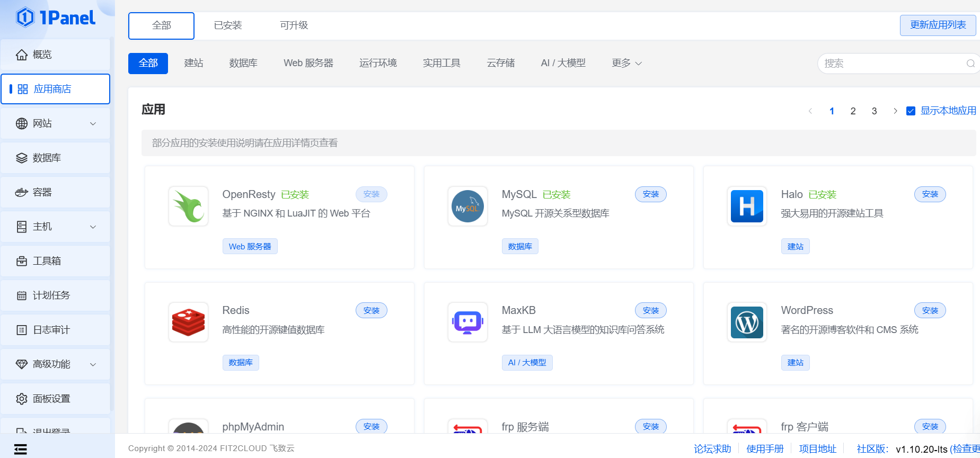Click OpenResty's Web 服务器 tag
The height and width of the screenshot is (458, 980).
[x=250, y=246]
